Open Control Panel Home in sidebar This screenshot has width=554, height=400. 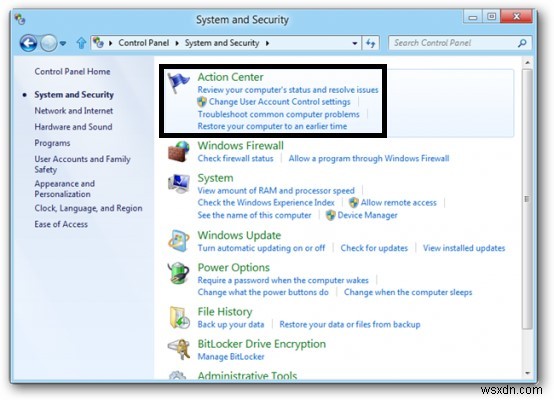point(72,71)
